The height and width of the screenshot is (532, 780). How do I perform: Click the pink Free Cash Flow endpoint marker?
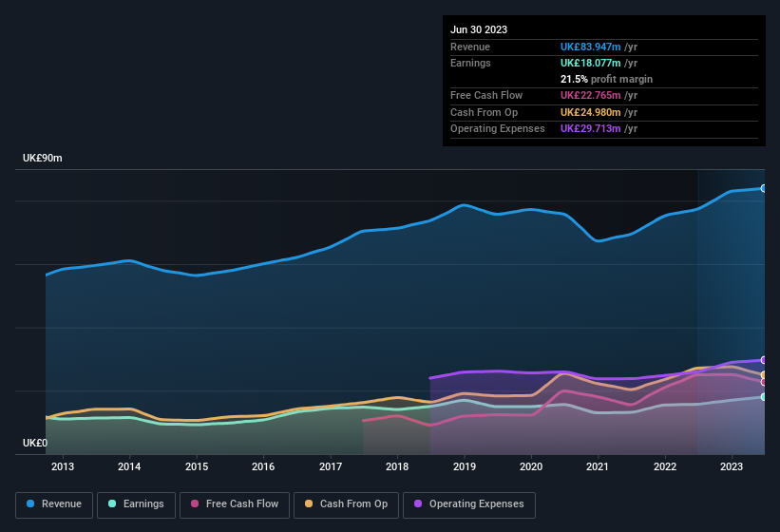[764, 382]
